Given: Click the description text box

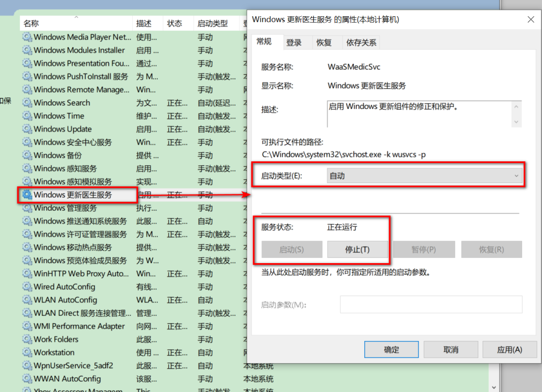Looking at the screenshot, I should [419, 114].
